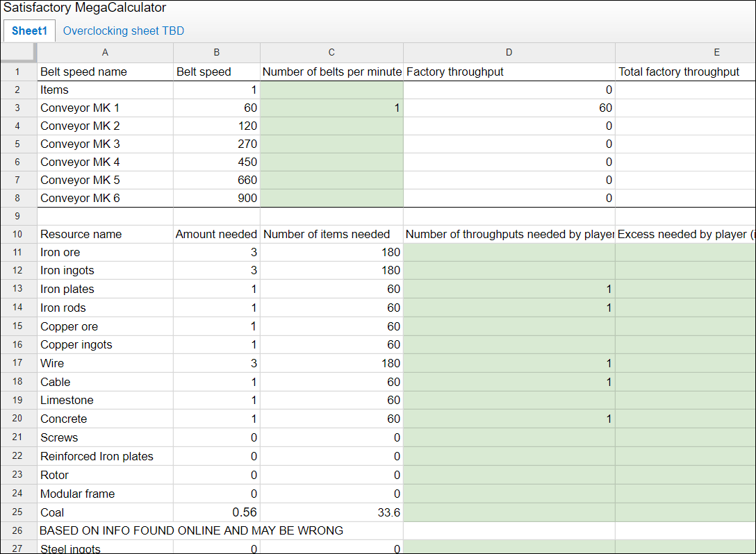Screen dimensions: 756x554
Task: Click the 'Conveyor MK 2' cell
Action: point(105,126)
